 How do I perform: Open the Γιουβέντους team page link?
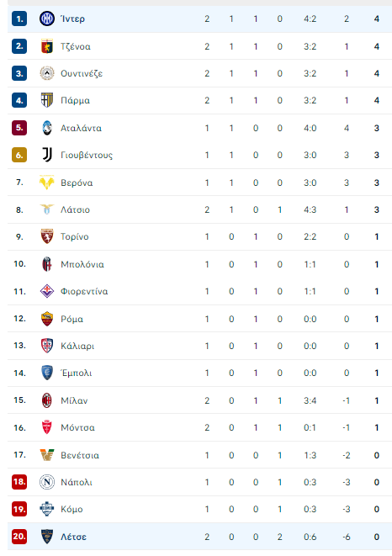87,156
